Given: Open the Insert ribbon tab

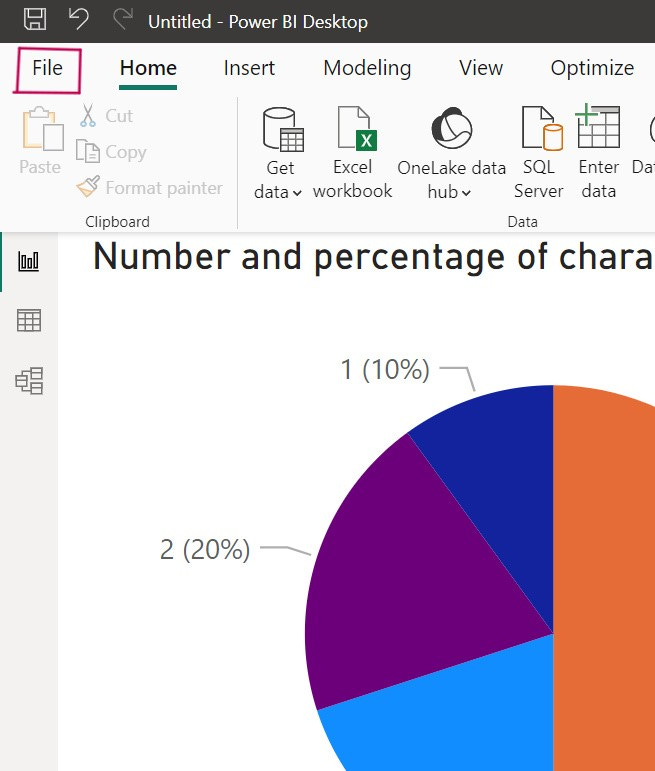Looking at the screenshot, I should pos(249,68).
